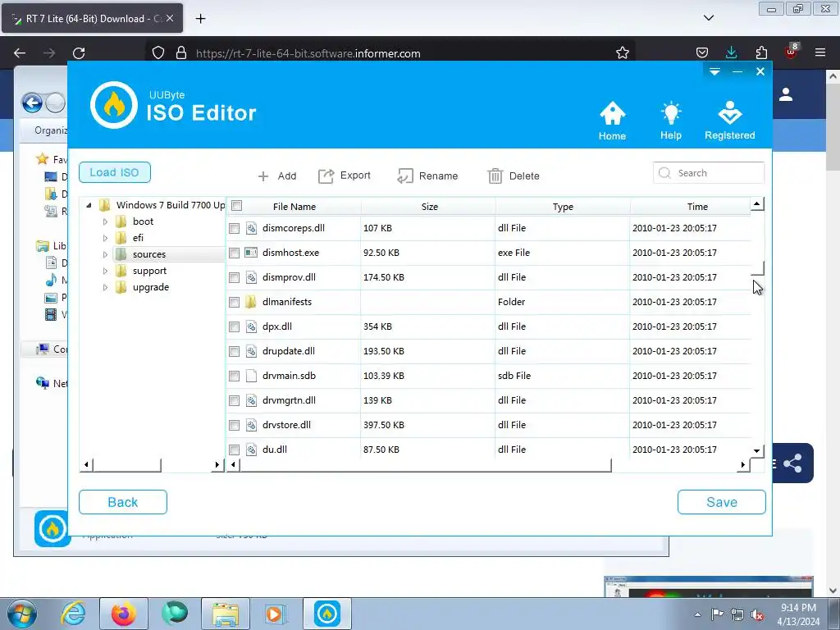Expand the support folder tree node

[106, 271]
